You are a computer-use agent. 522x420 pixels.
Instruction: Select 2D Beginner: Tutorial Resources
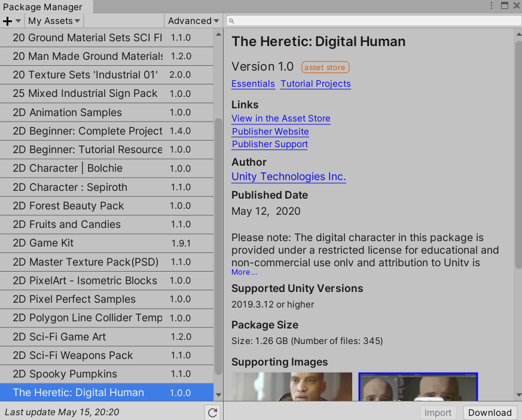pos(106,150)
